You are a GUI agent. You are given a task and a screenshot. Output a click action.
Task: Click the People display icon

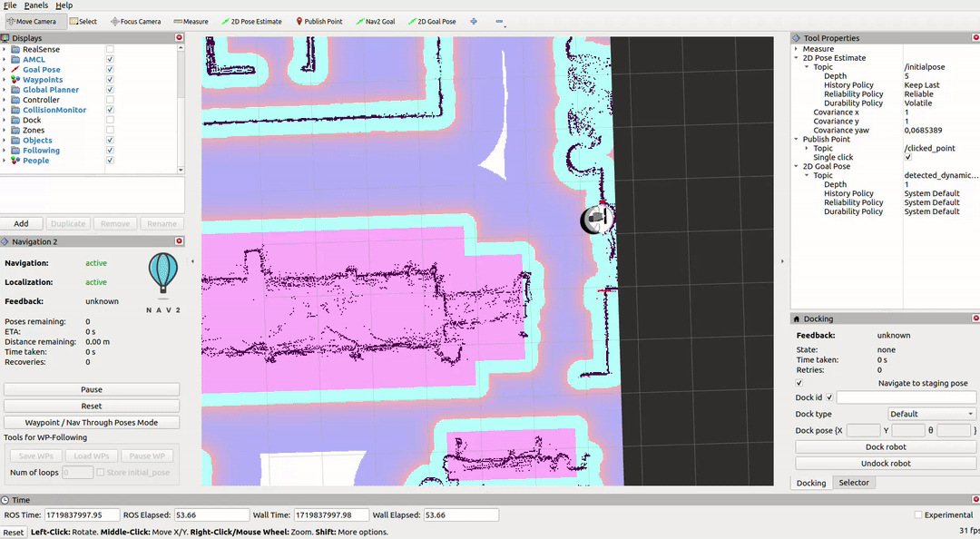pos(15,161)
